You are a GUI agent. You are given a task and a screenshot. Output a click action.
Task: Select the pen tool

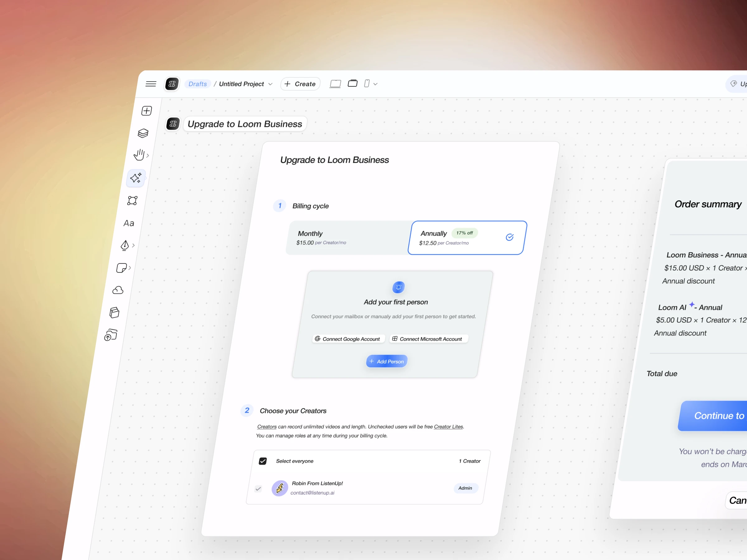tap(125, 245)
